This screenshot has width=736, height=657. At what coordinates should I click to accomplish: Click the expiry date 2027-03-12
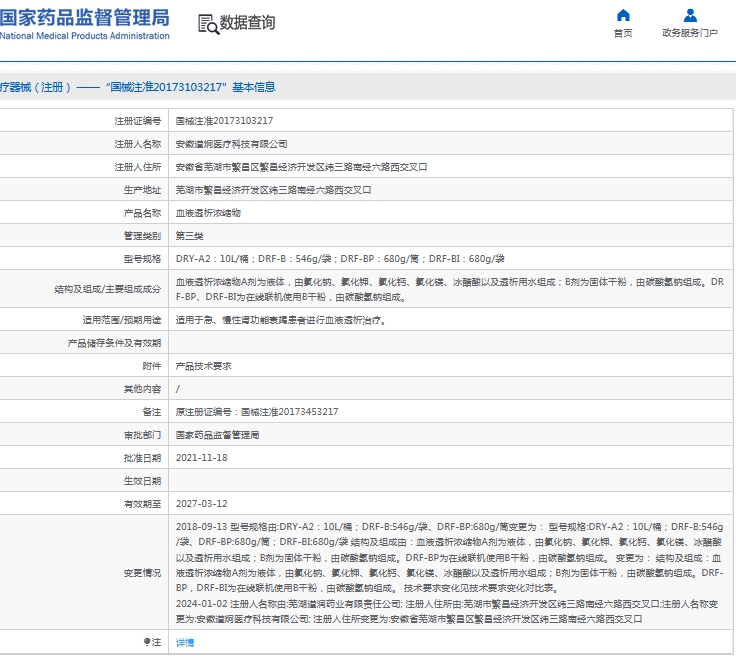pyautogui.click(x=201, y=504)
